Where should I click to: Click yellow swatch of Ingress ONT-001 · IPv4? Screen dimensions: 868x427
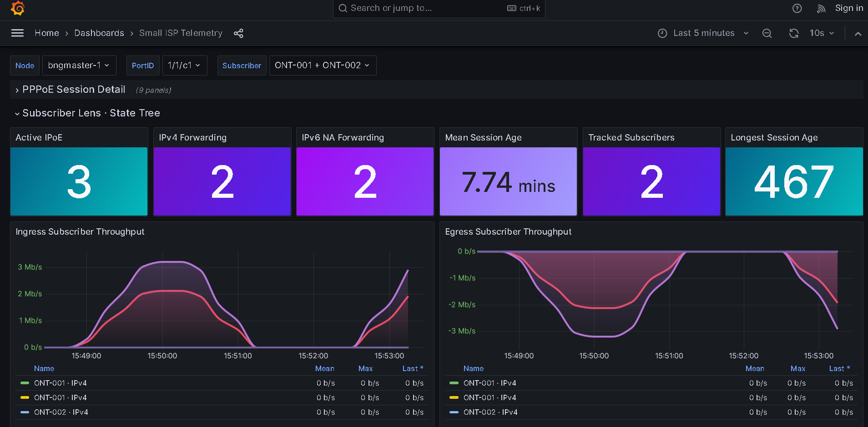(25, 397)
